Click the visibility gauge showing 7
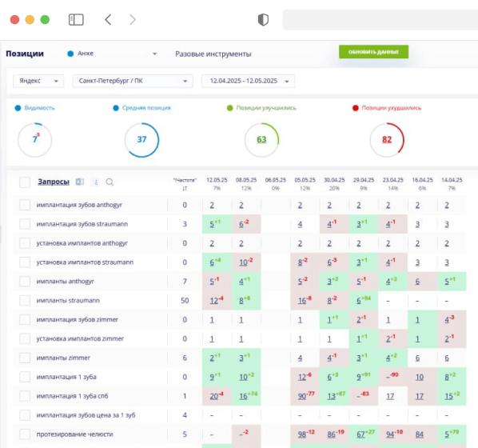Screen dimensions: 478x448 point(34,140)
